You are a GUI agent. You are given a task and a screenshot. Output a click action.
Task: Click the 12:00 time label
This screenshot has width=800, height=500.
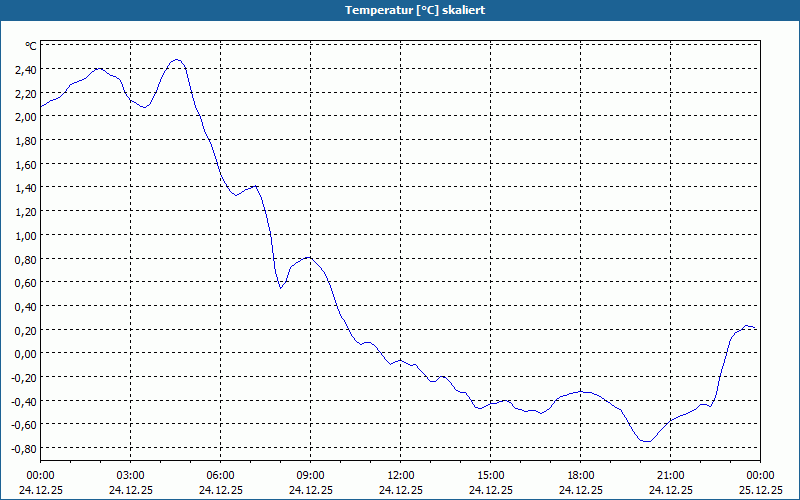tap(401, 476)
